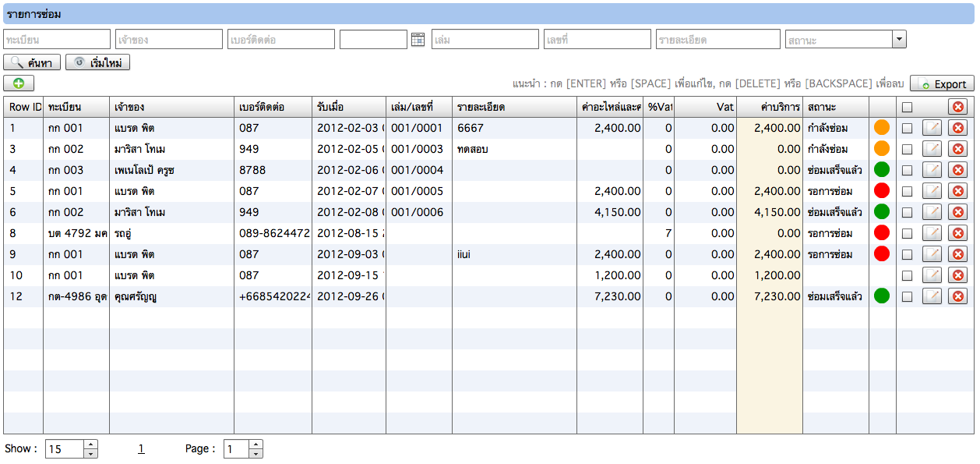
Task: Remove row 6 with delete icon
Action: [x=957, y=212]
